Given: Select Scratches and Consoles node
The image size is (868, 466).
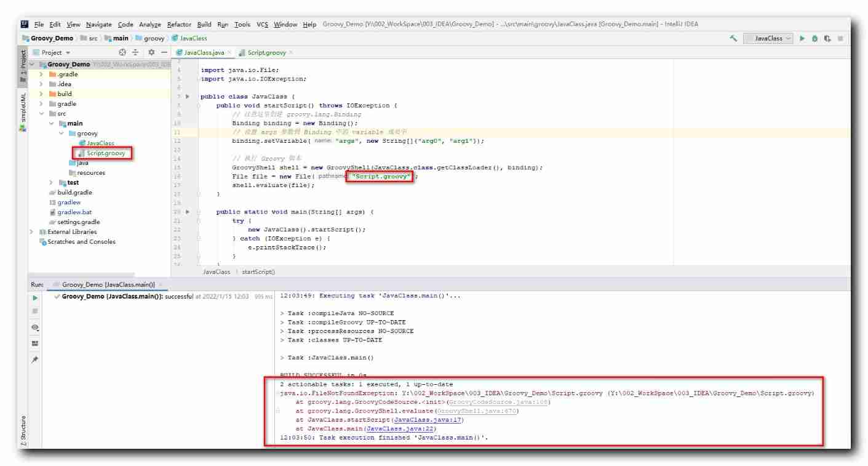Looking at the screenshot, I should click(78, 241).
